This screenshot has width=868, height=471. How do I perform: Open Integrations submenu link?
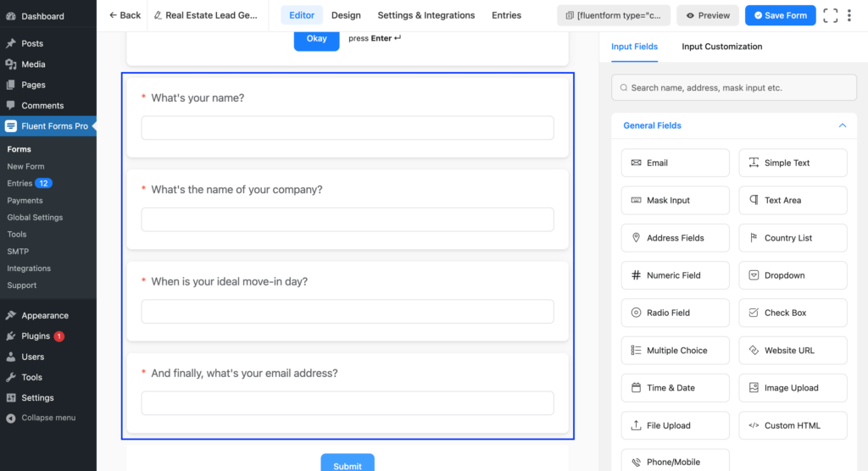pos(29,269)
